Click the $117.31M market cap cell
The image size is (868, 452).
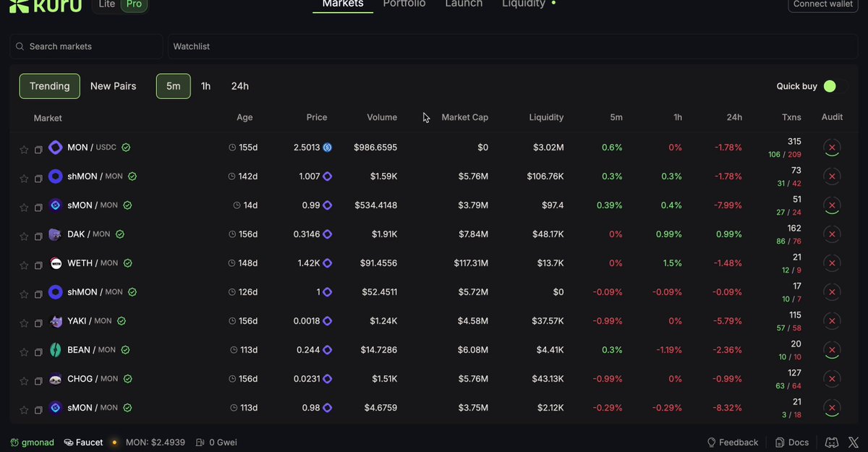pos(471,263)
